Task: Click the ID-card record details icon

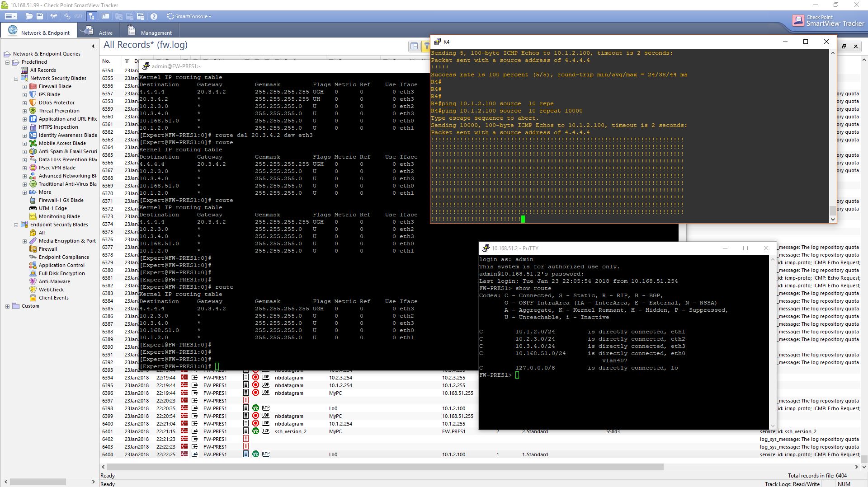Action: coord(105,16)
